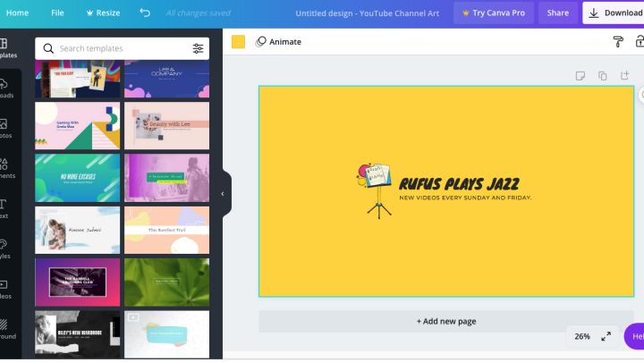Open the Uploads sidebar tab
The image size is (644, 362).
coord(6,88)
